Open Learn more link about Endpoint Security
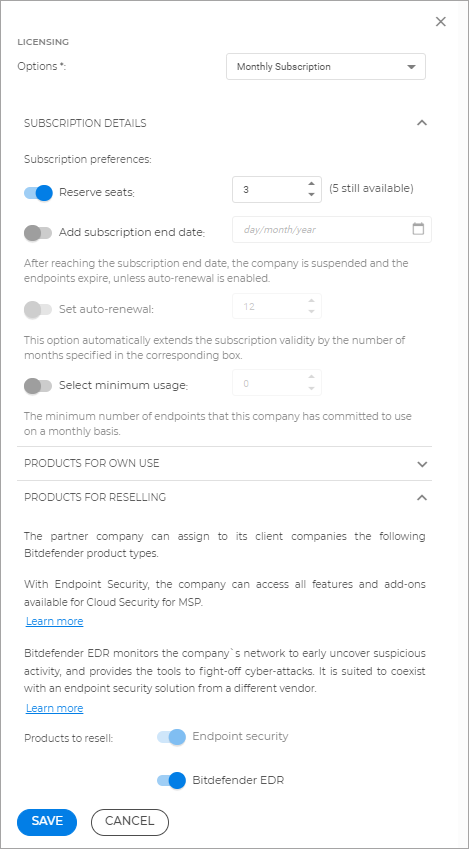 click(55, 621)
